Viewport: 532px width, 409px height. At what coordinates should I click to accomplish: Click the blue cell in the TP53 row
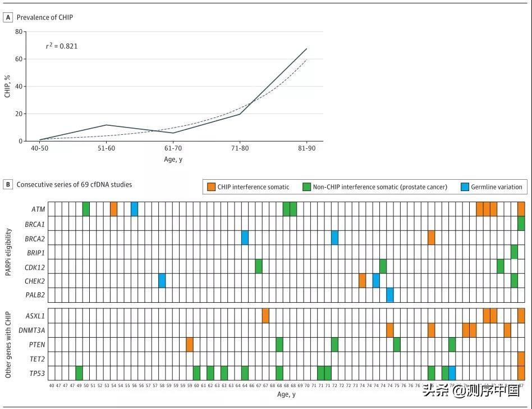click(x=452, y=374)
